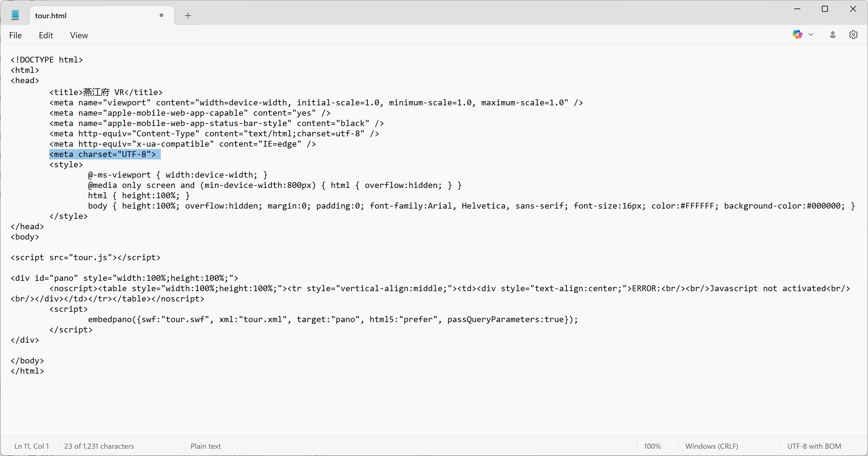Image resolution: width=868 pixels, height=456 pixels.
Task: Click the Plain text status label
Action: pyautogui.click(x=205, y=446)
